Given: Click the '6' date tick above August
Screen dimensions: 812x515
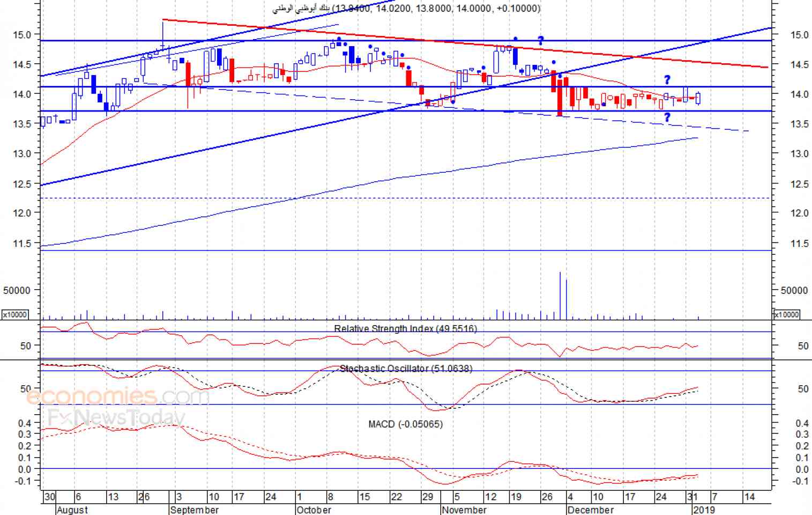Looking at the screenshot, I should point(78,497).
